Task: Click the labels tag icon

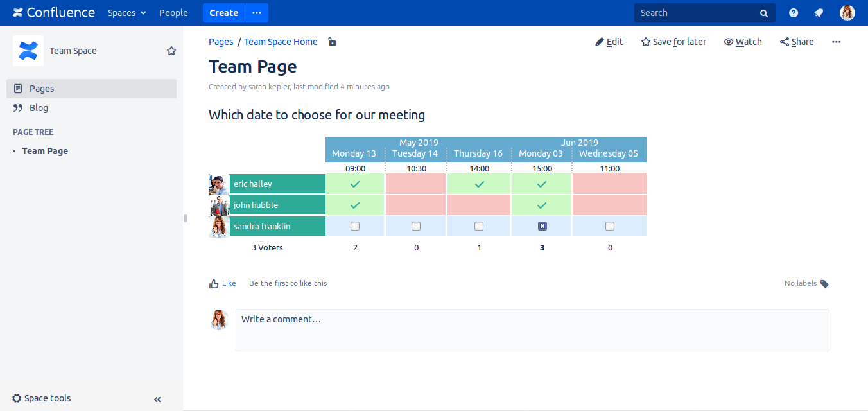Action: tap(824, 283)
